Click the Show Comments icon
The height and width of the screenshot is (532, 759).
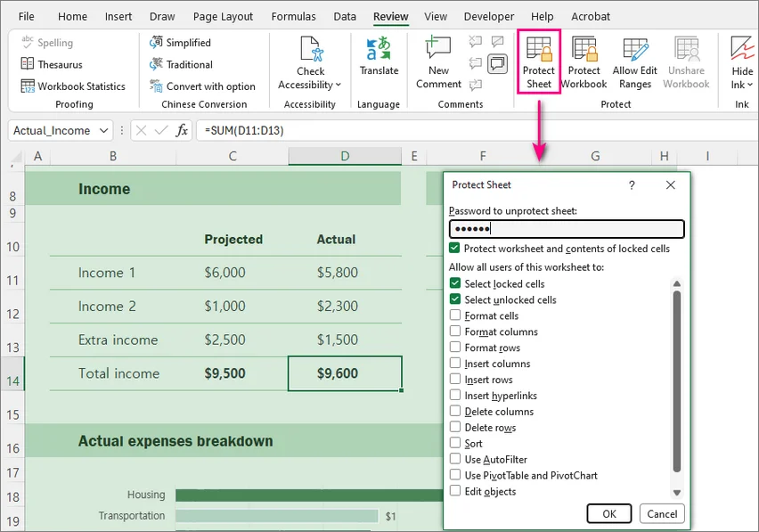point(498,63)
